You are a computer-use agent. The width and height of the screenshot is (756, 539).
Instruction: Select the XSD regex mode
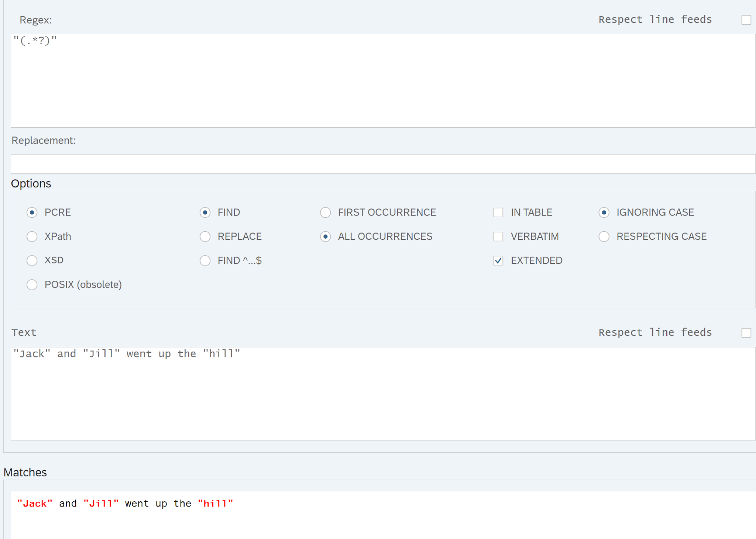coord(32,260)
